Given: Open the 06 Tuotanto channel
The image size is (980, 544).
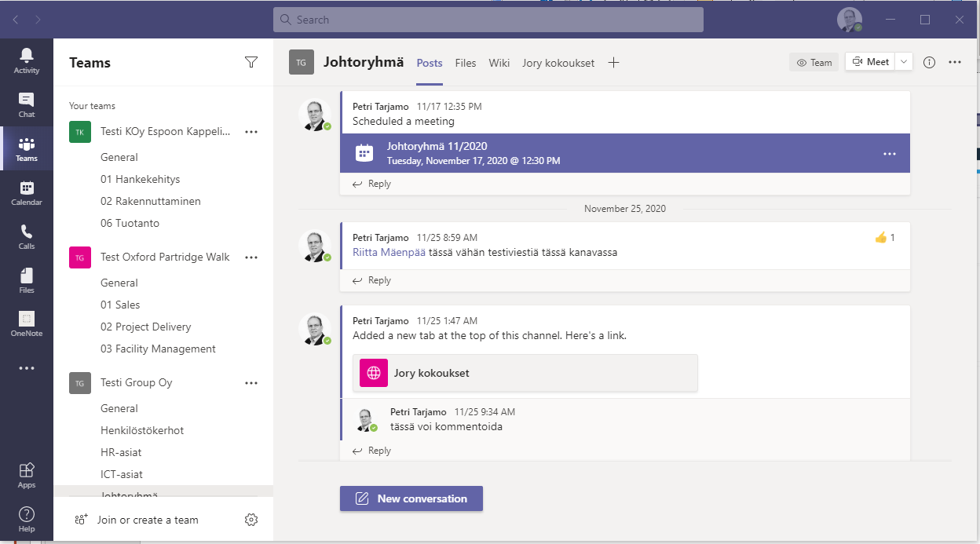Looking at the screenshot, I should coord(130,223).
